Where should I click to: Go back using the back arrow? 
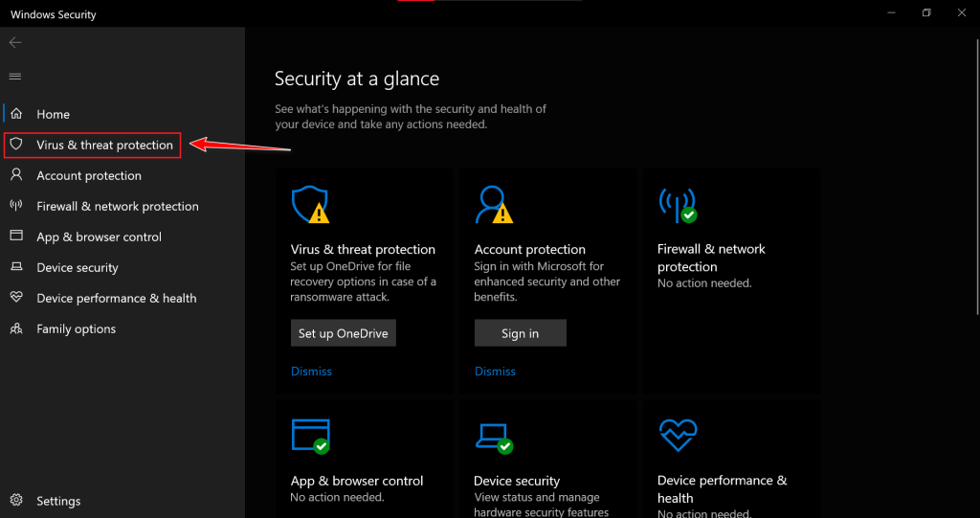click(x=15, y=43)
